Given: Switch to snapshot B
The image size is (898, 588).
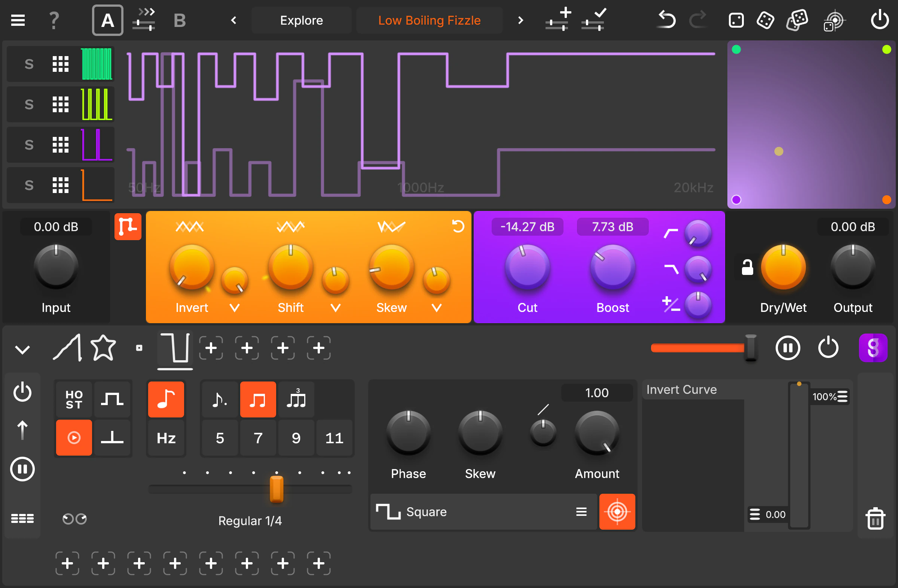Looking at the screenshot, I should click(x=180, y=19).
